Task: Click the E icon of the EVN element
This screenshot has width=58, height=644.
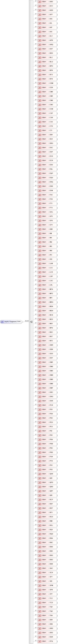Action: click(39, 190)
